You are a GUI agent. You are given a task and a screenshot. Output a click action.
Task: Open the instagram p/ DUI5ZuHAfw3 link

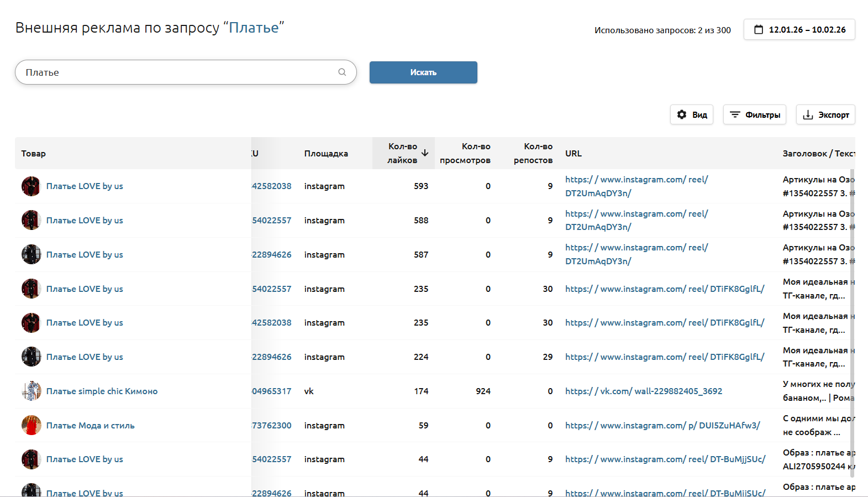pos(662,425)
